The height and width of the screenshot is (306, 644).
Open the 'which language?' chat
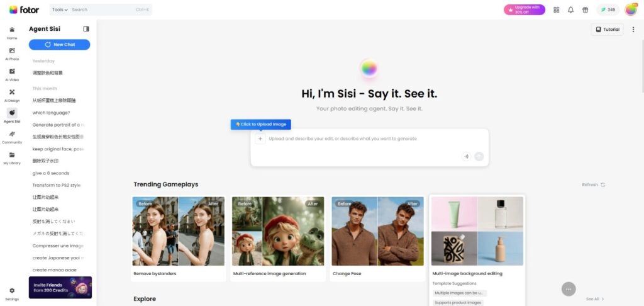coord(51,113)
